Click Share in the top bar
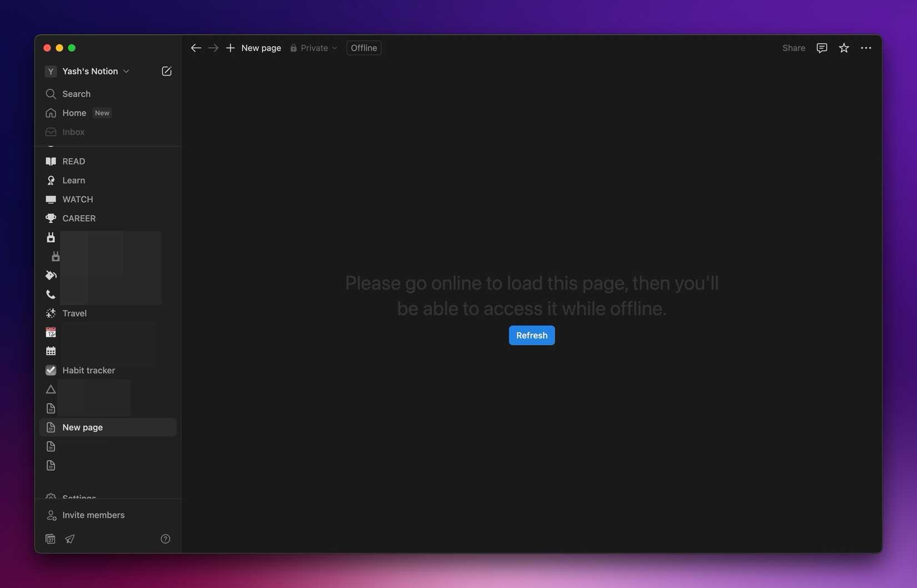This screenshot has width=917, height=588. pyautogui.click(x=794, y=48)
